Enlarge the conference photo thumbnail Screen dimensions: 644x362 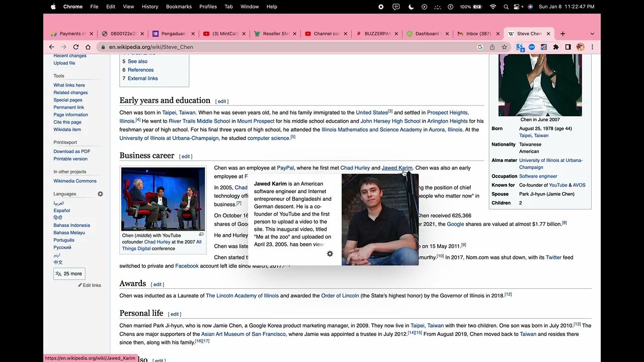[201, 234]
